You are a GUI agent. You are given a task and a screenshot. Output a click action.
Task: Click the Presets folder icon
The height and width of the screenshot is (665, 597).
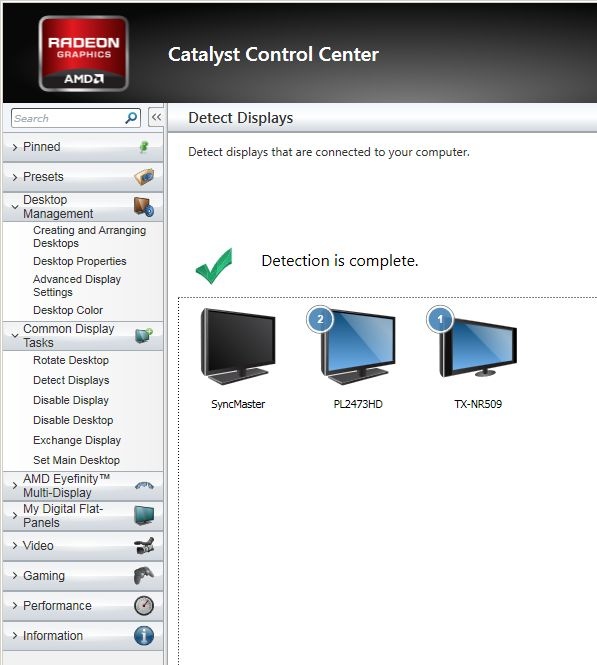coord(144,176)
